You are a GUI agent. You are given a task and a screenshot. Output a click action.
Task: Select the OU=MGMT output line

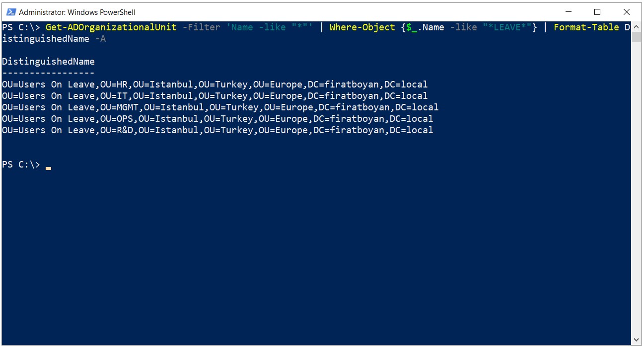(220, 107)
